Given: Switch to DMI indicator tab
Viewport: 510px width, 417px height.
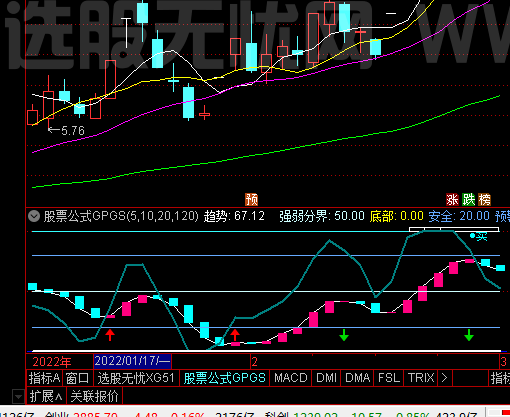Looking at the screenshot, I should tap(326, 378).
